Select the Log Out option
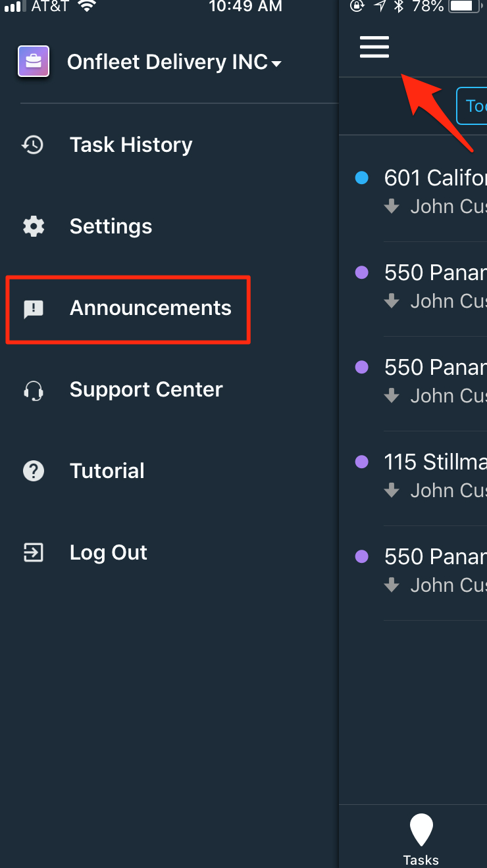The height and width of the screenshot is (868, 487). pos(109,552)
